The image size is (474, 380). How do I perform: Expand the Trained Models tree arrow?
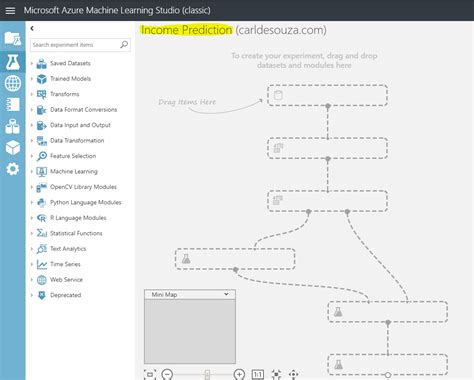point(32,79)
